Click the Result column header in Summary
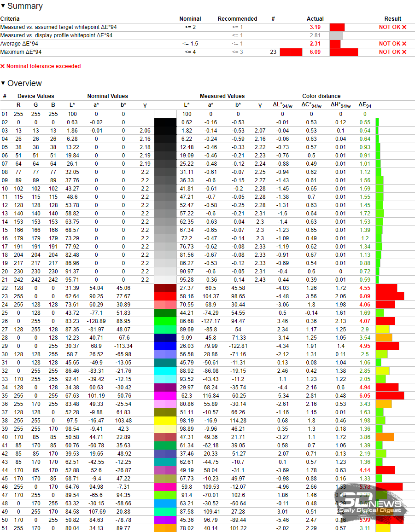 tap(392, 19)
